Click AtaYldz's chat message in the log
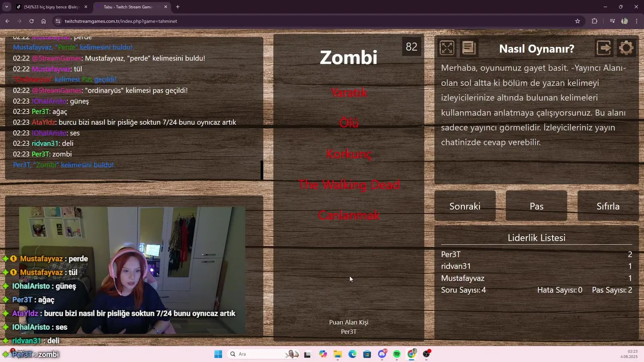This screenshot has width=644, height=362. [x=124, y=122]
